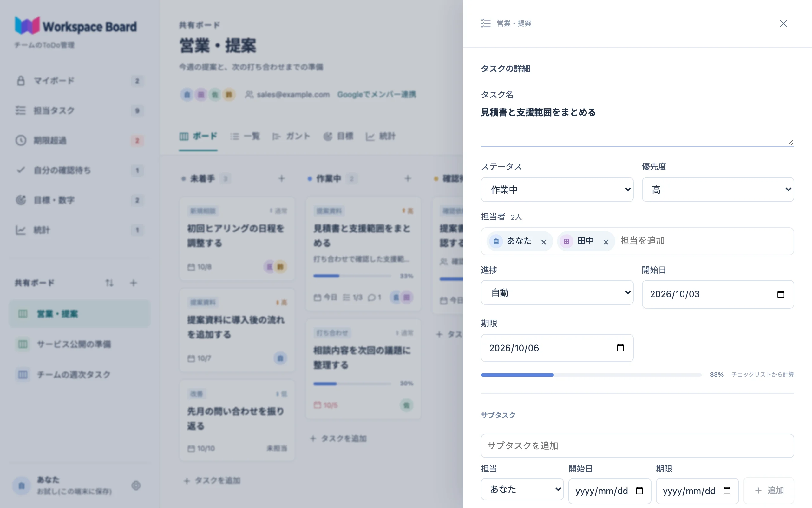This screenshot has height=508, width=812.
Task: Open subtask 期限 calendar picker icon
Action: 727,491
